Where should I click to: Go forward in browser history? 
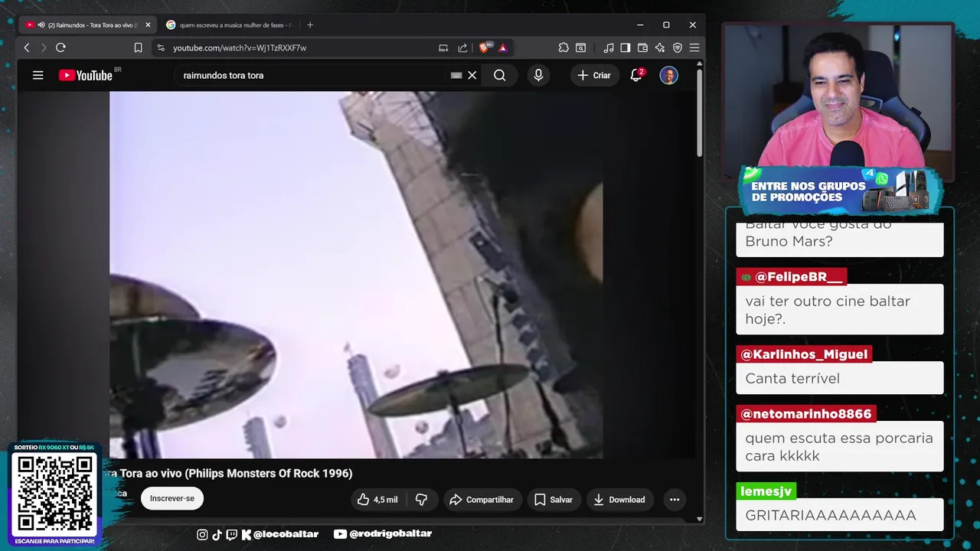click(x=44, y=47)
